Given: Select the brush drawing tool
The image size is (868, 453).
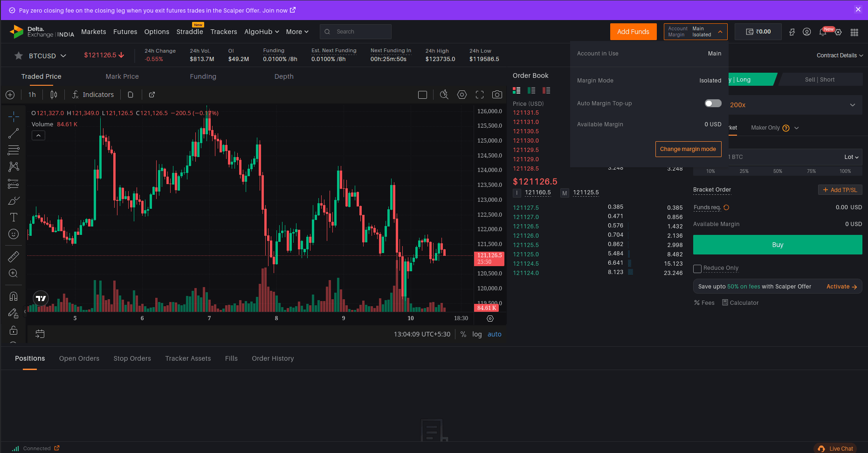Looking at the screenshot, I should (x=13, y=200).
